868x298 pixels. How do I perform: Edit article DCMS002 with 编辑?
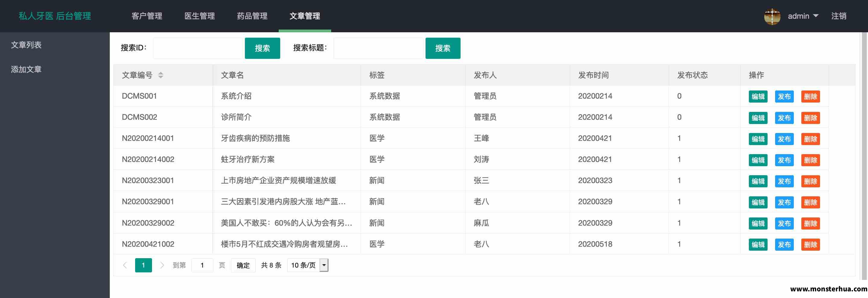(x=758, y=118)
